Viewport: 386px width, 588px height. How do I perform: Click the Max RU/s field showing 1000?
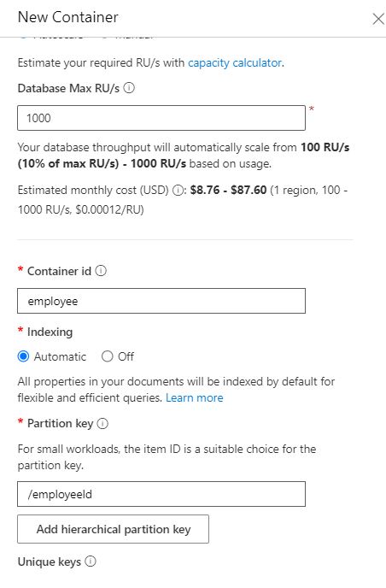click(161, 118)
